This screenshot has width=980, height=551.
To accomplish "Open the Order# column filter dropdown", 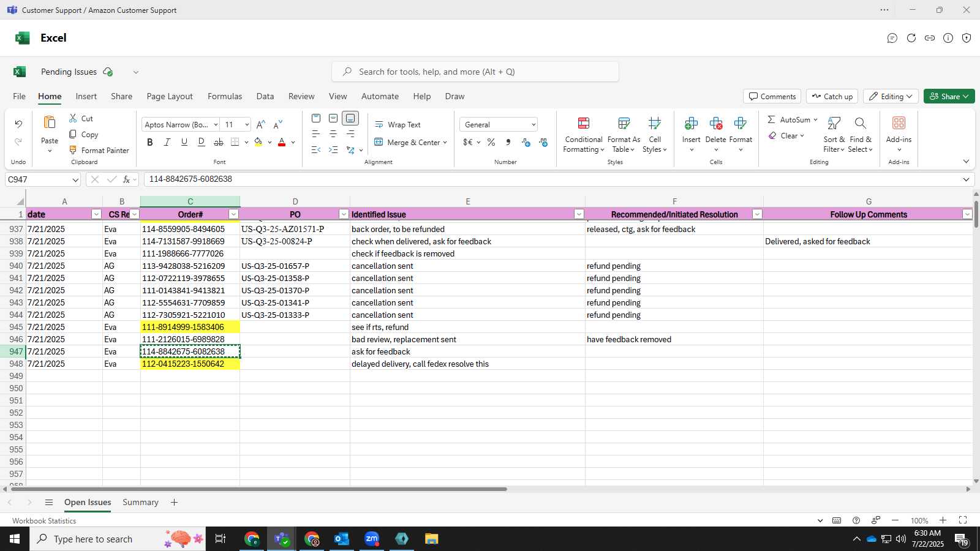I will 233,214.
